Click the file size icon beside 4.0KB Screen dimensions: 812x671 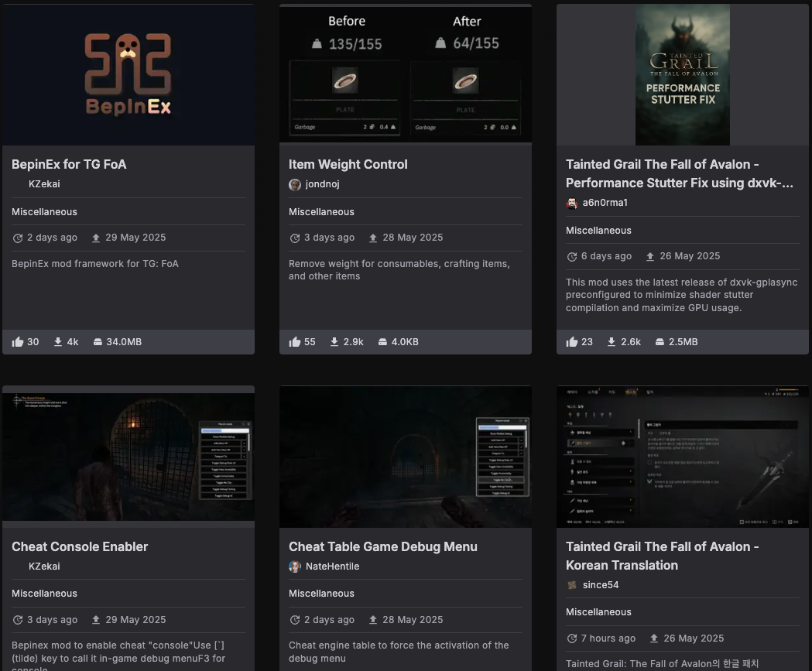coord(382,342)
